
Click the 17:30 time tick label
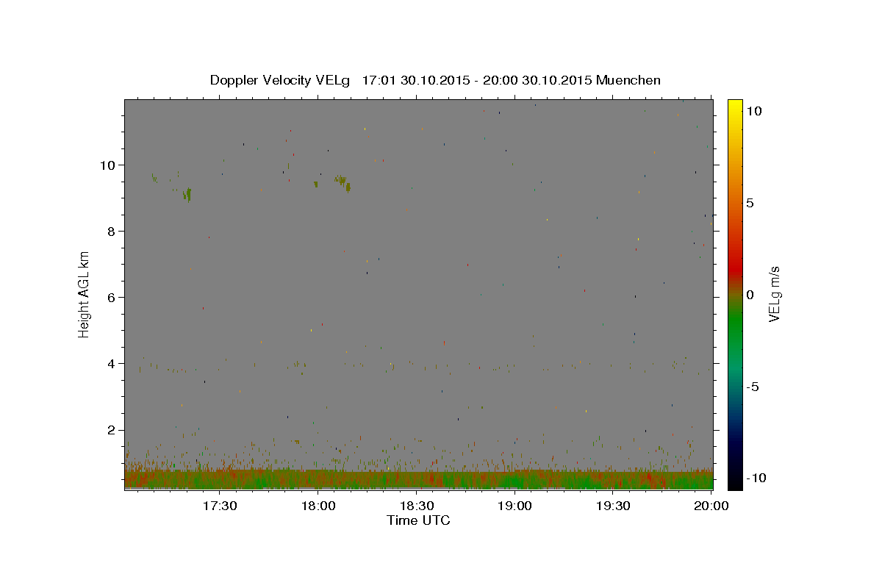click(x=220, y=506)
